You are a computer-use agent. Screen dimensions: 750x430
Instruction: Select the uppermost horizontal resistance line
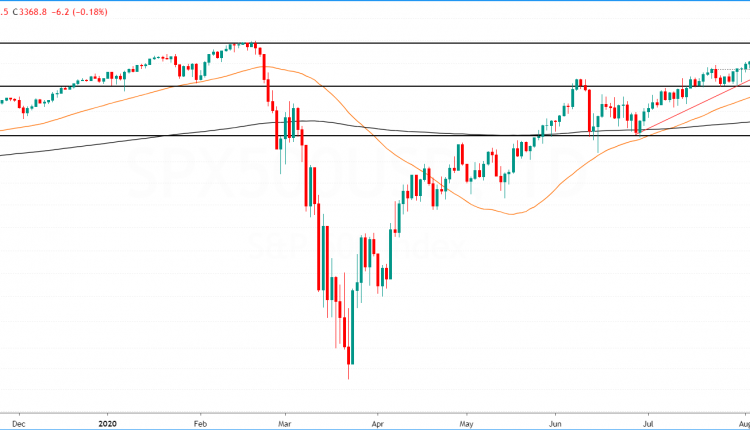click(400, 43)
